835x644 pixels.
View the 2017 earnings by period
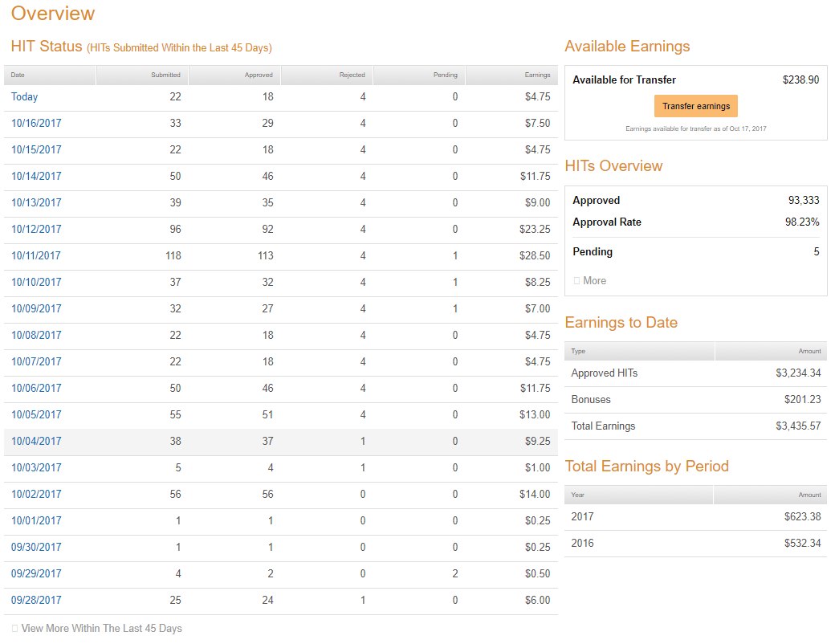coord(582,516)
